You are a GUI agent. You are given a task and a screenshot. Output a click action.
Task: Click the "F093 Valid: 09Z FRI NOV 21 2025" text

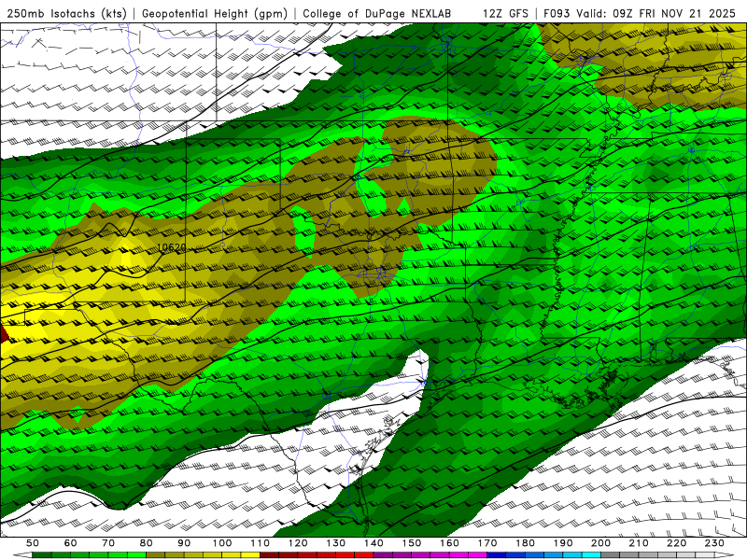coord(641,13)
